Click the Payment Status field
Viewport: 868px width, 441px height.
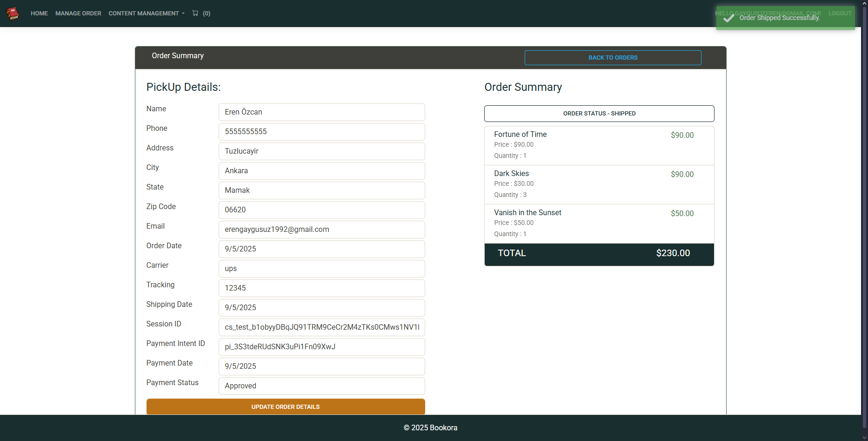[x=322, y=386]
